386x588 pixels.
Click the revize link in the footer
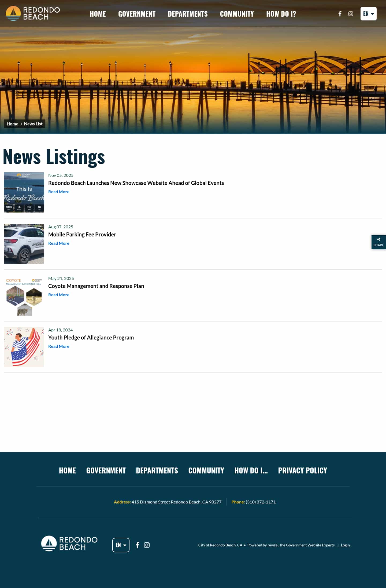(273, 545)
